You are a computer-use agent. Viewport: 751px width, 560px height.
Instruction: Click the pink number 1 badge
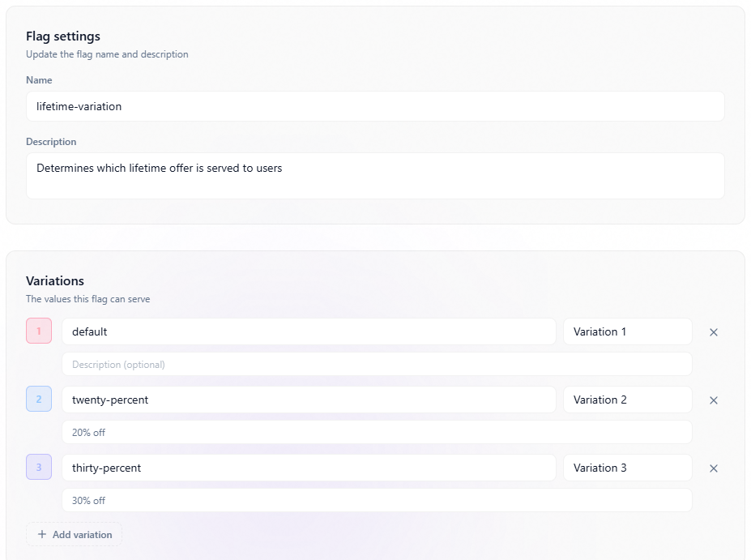[39, 331]
